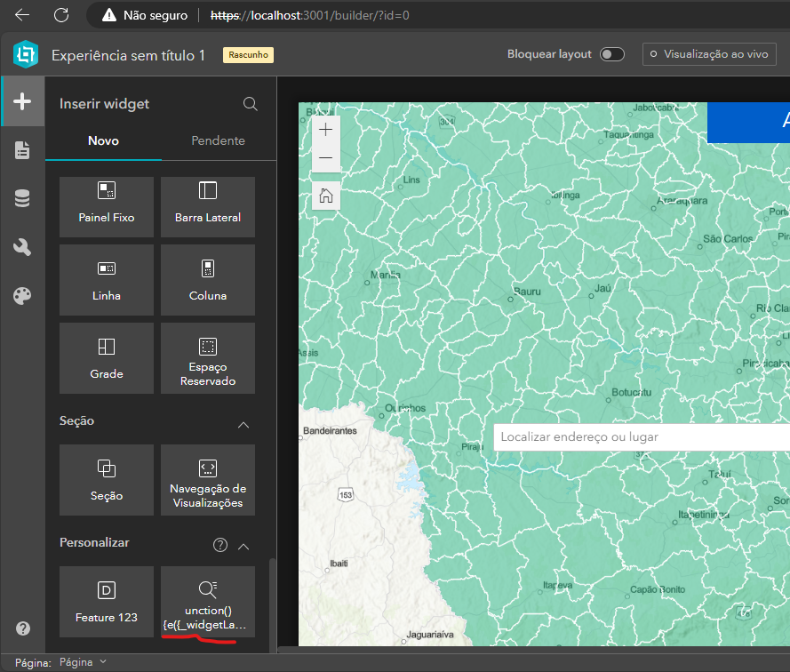The height and width of the screenshot is (672, 790).
Task: Open the Theme palette icon in sidebar
Action: click(22, 295)
